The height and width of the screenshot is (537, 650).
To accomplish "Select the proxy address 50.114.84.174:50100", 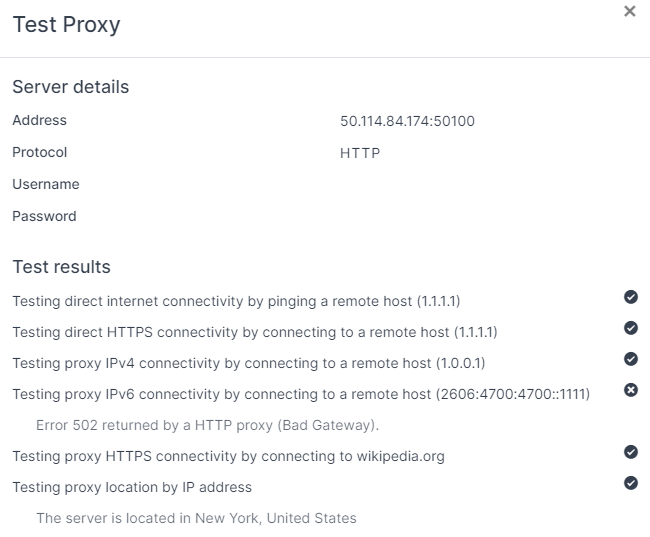I will coord(407,121).
